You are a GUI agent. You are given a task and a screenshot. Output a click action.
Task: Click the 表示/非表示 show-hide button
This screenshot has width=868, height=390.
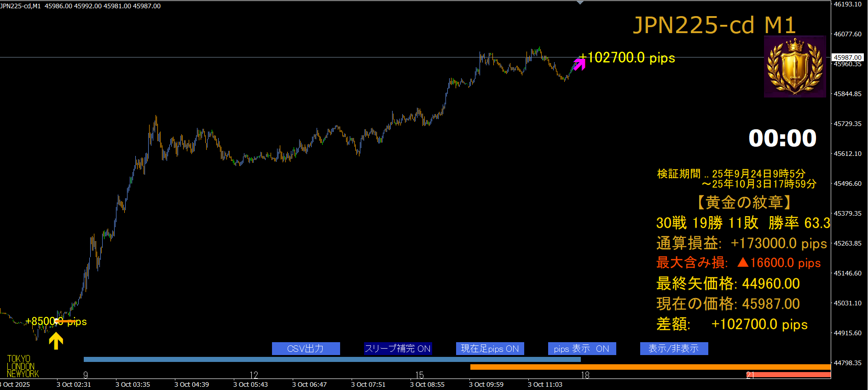674,349
